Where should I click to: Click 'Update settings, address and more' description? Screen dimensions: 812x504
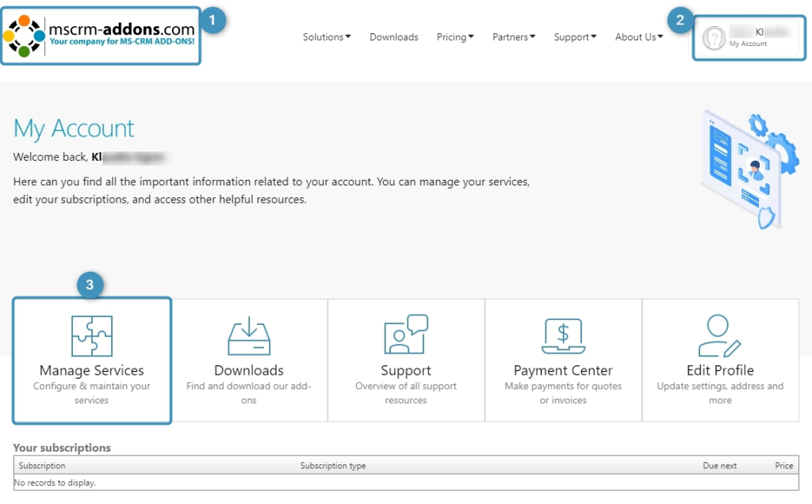click(x=720, y=393)
